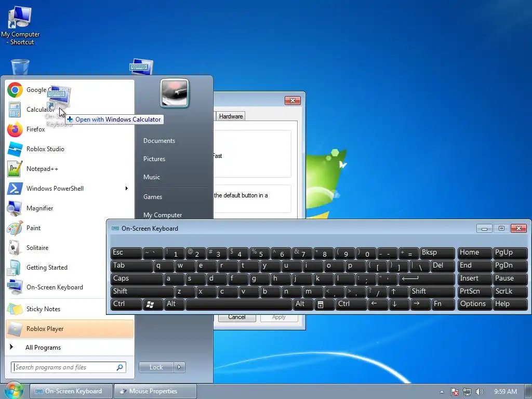This screenshot has height=399, width=532.
Task: Click the Windows PowerShell icon
Action: 15,188
